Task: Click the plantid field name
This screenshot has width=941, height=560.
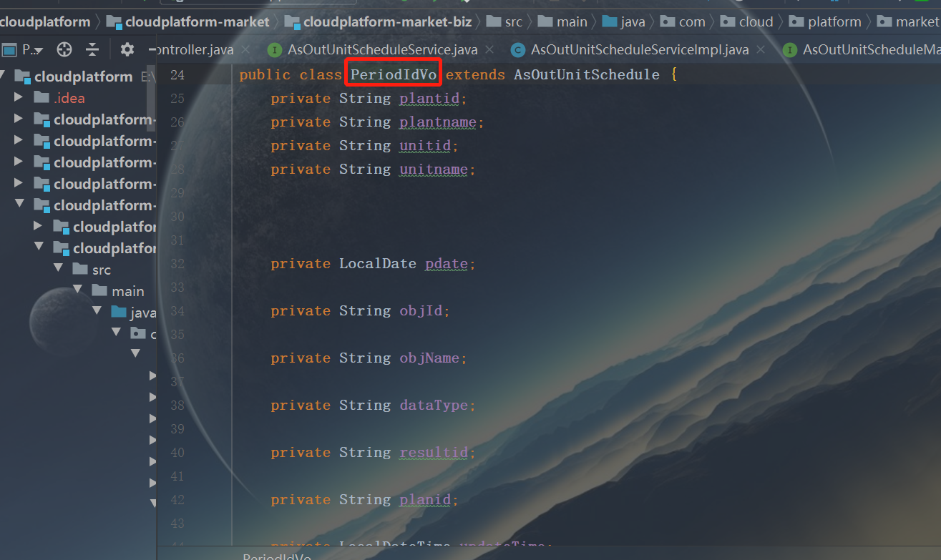Action: [x=429, y=99]
